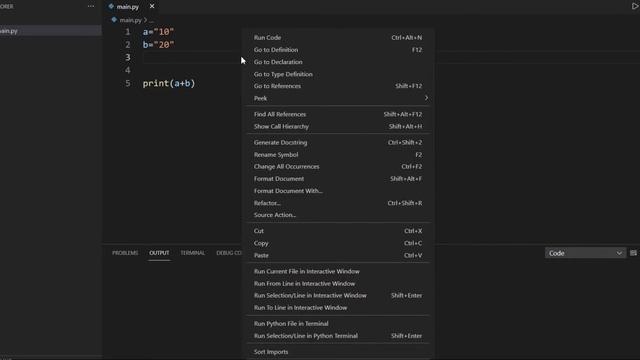Select Paste from context menu
640x360 pixels.
[338, 256]
